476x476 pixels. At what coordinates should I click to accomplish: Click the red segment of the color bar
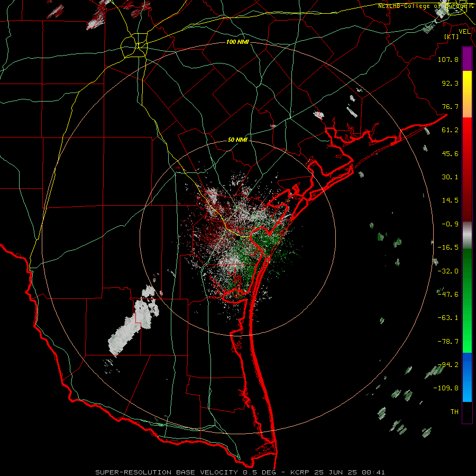point(467,169)
